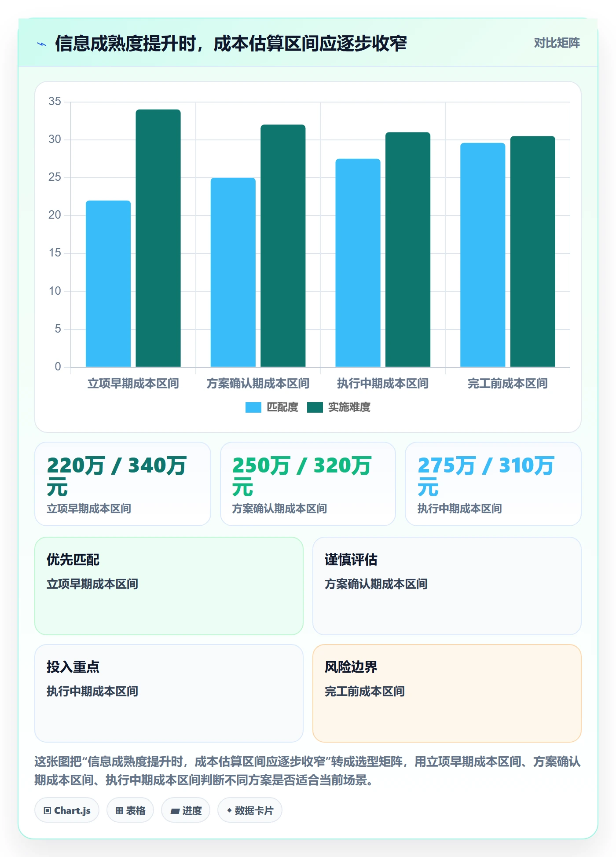Click the lightning icon beside the title

click(42, 44)
